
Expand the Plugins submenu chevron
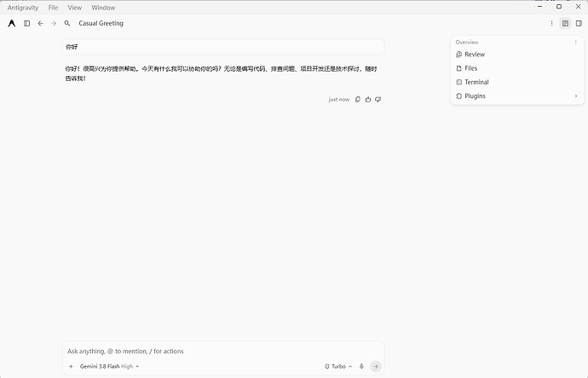click(x=576, y=96)
